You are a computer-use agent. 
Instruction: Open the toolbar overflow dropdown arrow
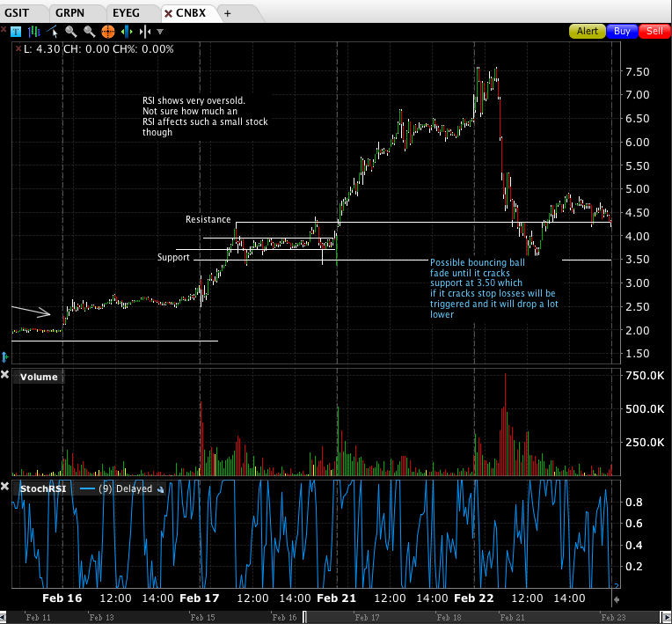(160, 32)
